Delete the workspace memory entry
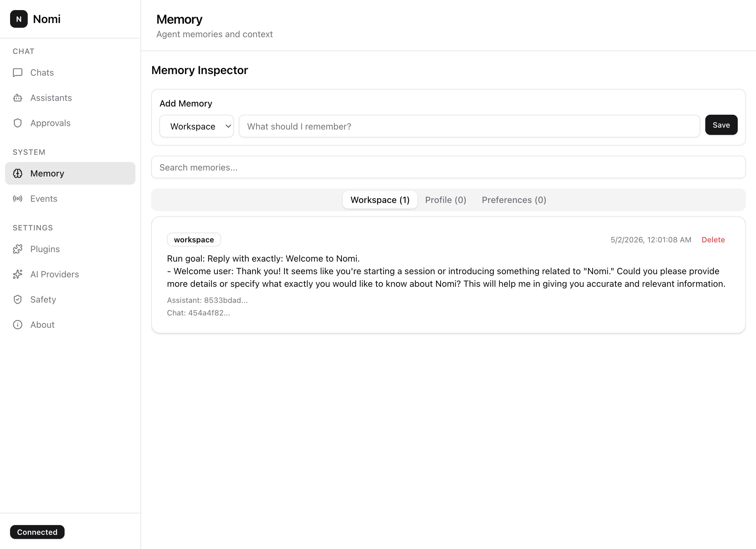This screenshot has height=549, width=756. (x=713, y=240)
